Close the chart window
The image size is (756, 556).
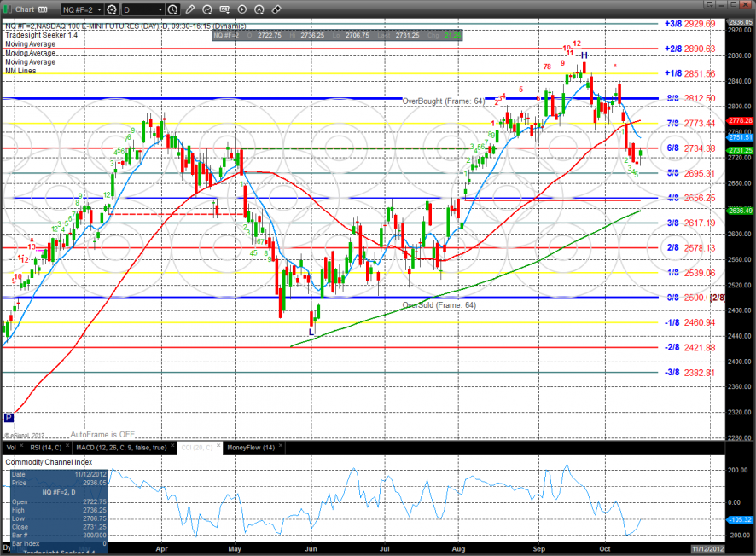tap(746, 4)
